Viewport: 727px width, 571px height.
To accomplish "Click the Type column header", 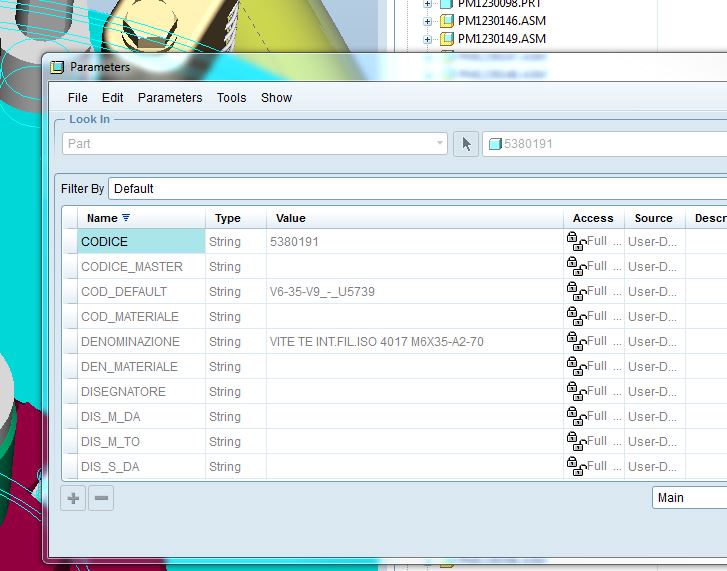I will coord(236,218).
